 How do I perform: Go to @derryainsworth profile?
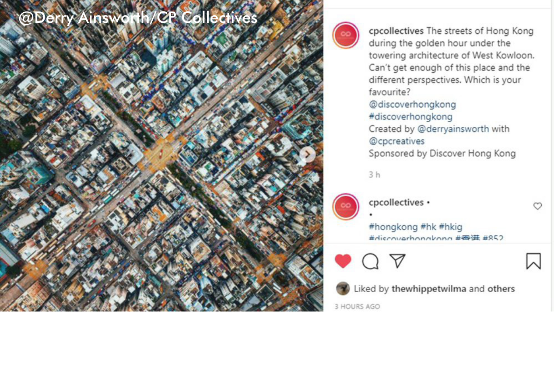pyautogui.click(x=453, y=129)
